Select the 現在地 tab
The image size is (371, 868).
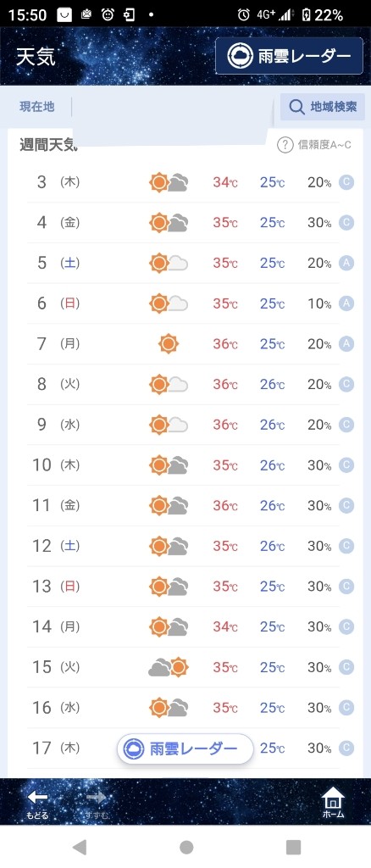(x=37, y=106)
